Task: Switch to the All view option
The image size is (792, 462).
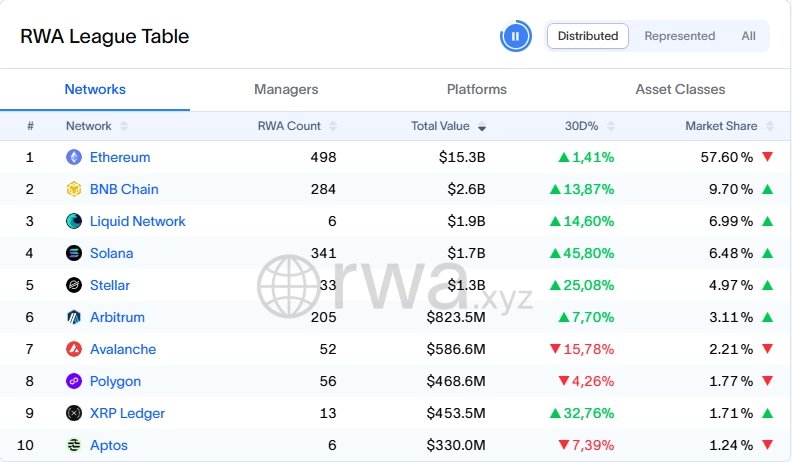Action: (748, 36)
